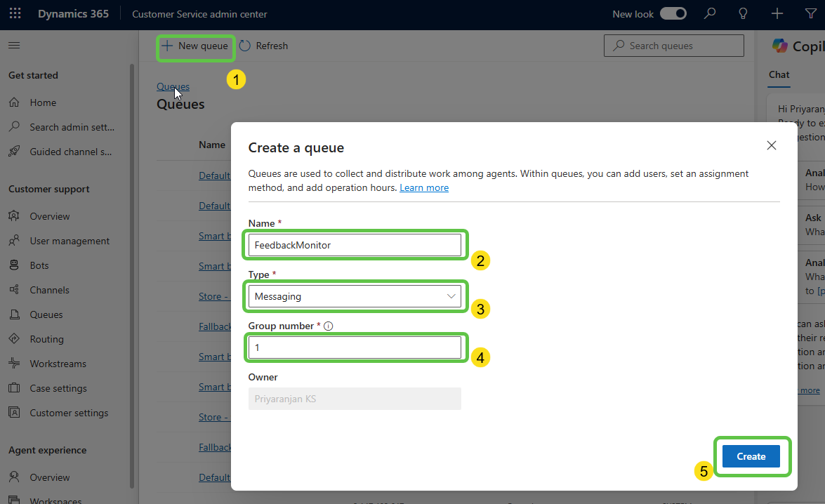
Task: Open the advanced filter funnel icon
Action: click(810, 14)
